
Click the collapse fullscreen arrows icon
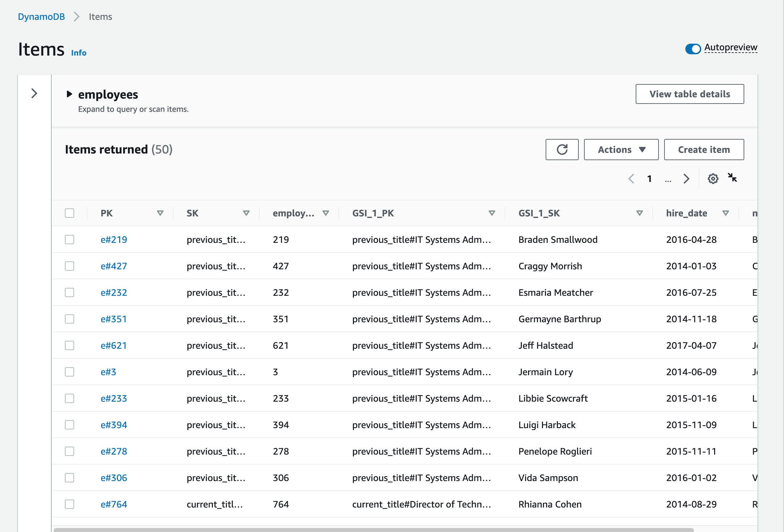(x=732, y=178)
